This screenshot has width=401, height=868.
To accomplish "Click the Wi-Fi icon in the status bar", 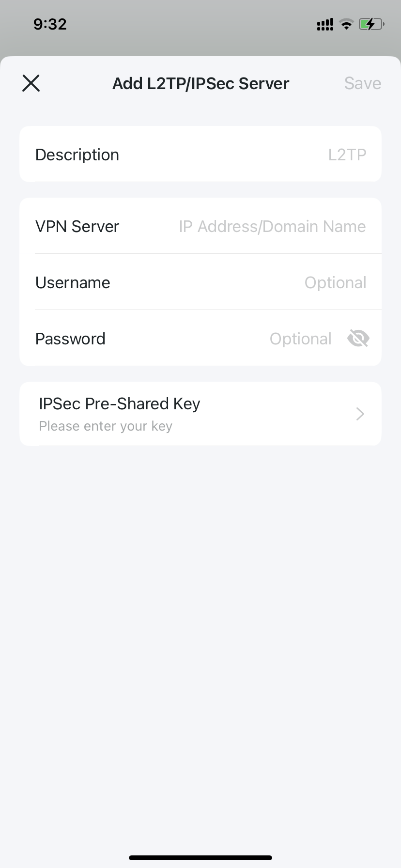I will pos(346,24).
